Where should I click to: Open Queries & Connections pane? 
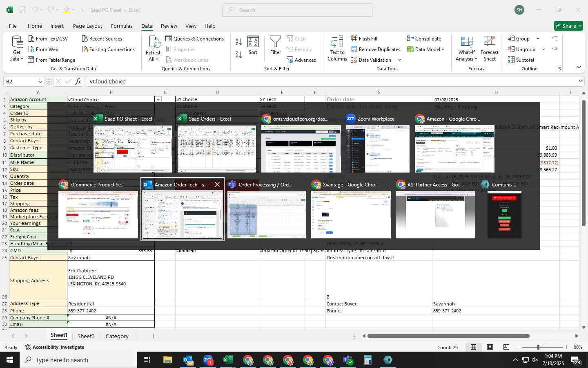pyautogui.click(x=195, y=38)
